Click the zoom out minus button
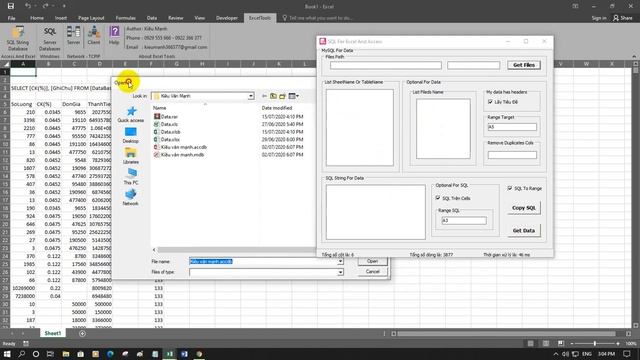The height and width of the screenshot is (360, 640). point(572,344)
